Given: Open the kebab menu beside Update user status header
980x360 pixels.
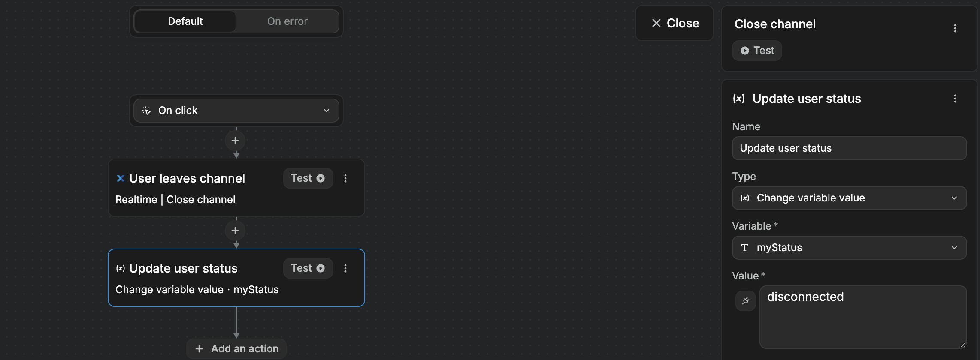Looking at the screenshot, I should point(955,99).
